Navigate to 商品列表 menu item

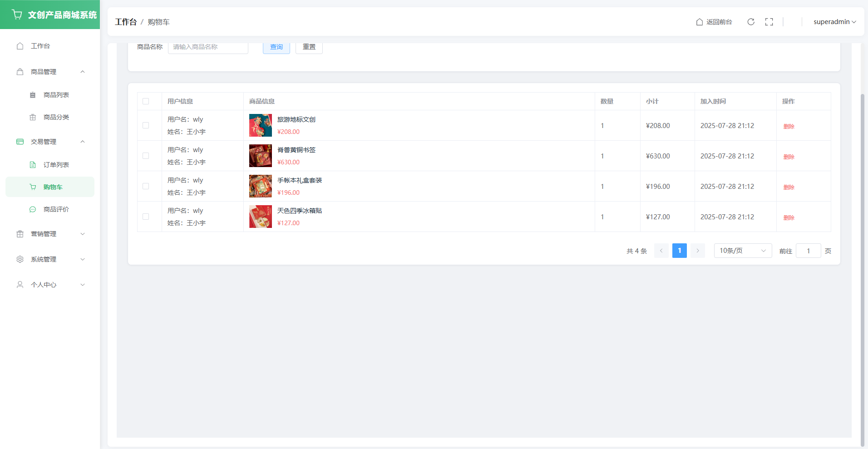pyautogui.click(x=56, y=95)
